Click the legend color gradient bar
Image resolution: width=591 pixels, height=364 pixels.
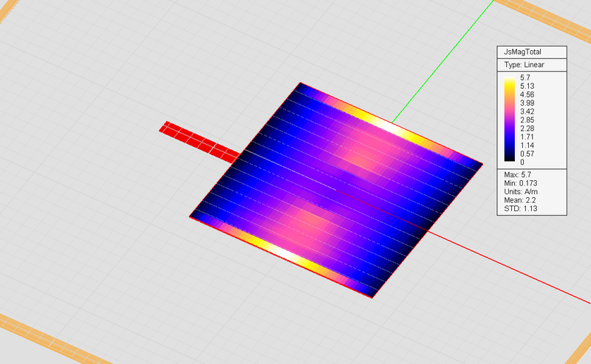510,119
